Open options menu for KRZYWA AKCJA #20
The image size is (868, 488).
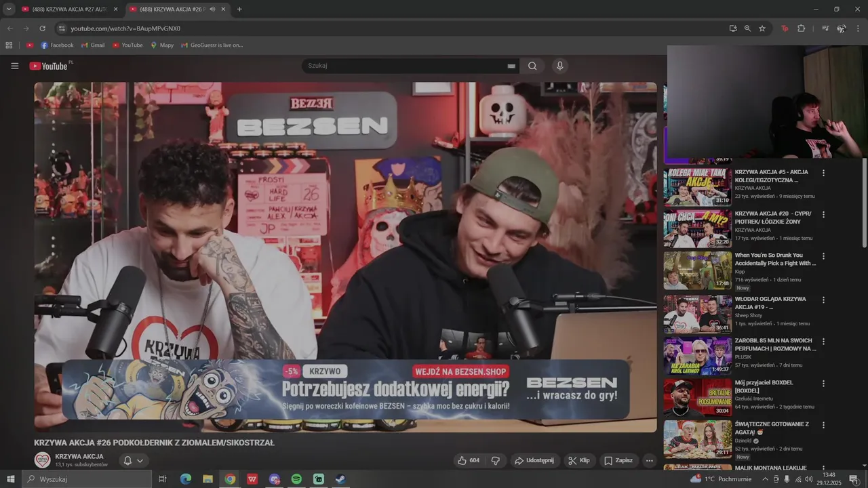[824, 214]
